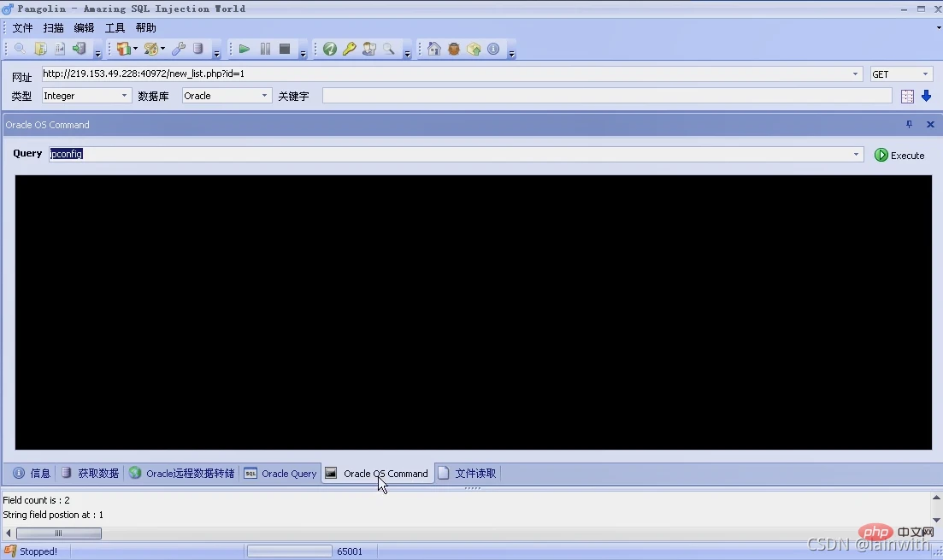Screen dimensions: 943x560
Task: Expand the URL address history dropdown
Action: point(856,74)
